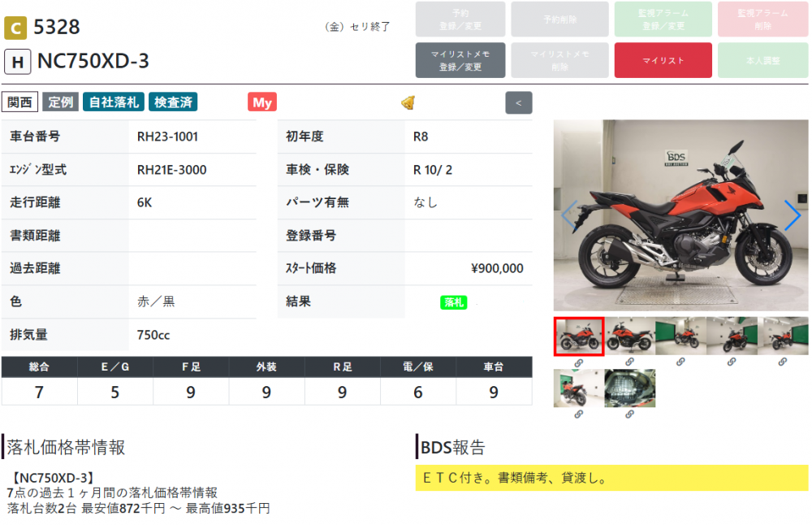Select second motorcycle thumbnail facing left

click(629, 336)
